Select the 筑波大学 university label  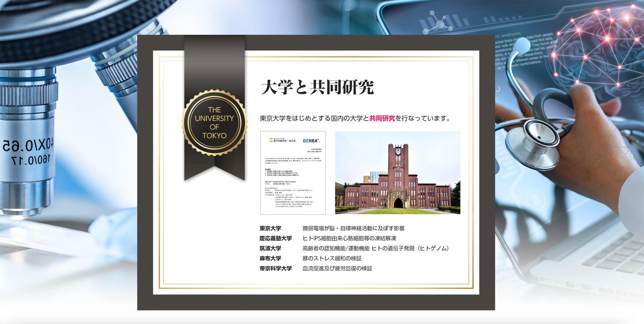270,248
